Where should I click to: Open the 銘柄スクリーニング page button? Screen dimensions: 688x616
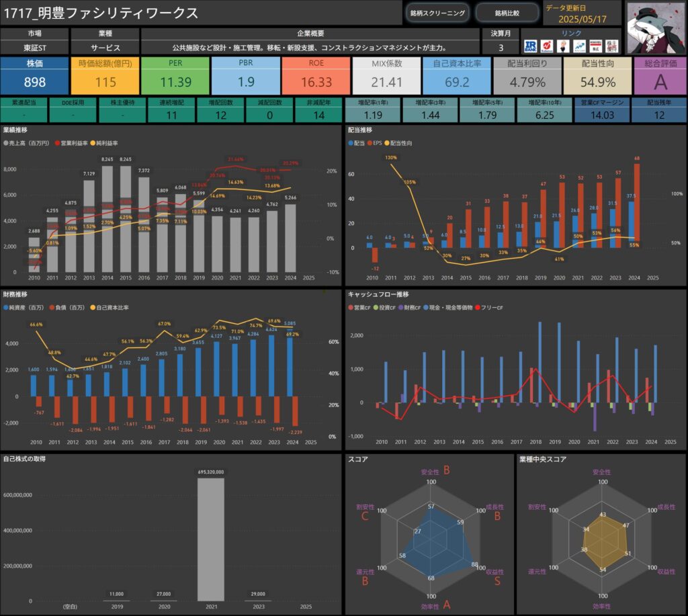pos(437,13)
